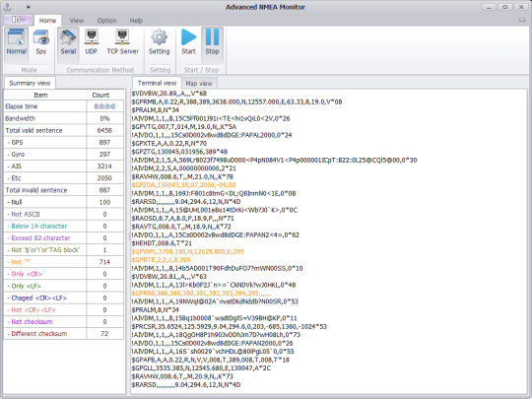Screen dimensions: 532x399
Task: Click the $PRCSR sentence line
Action: (x=229, y=326)
